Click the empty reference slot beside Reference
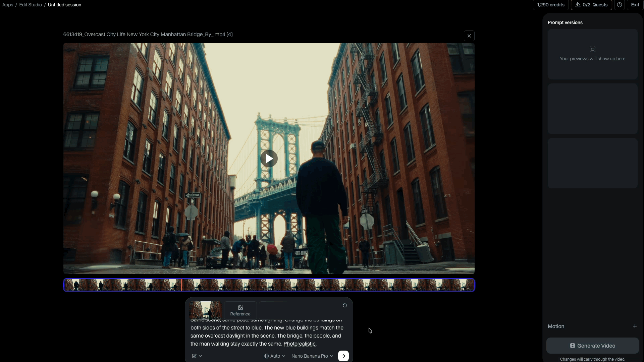The image size is (644, 362). 275,310
